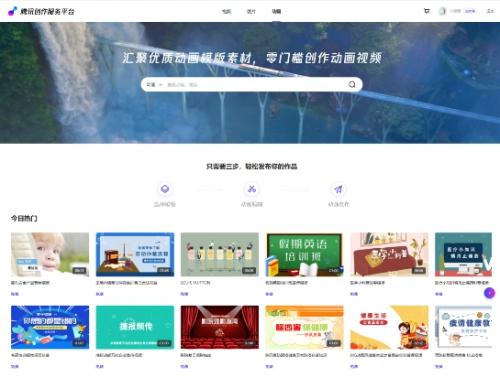This screenshot has width=500, height=378.
Task: Click the layered template selection step icon
Action: click(x=165, y=189)
